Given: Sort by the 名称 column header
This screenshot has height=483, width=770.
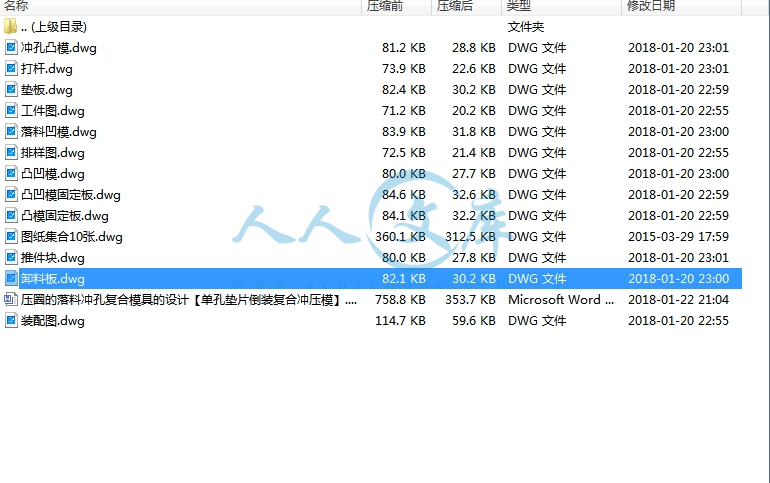Looking at the screenshot, I should 181,6.
